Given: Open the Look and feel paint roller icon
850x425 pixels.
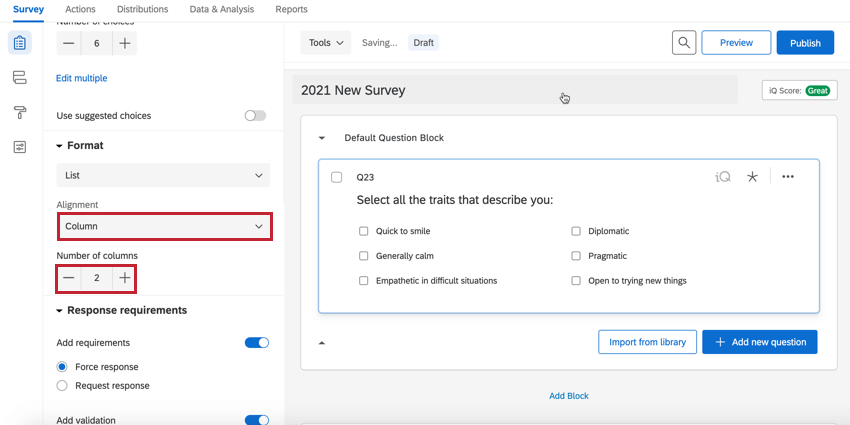Looking at the screenshot, I should point(20,112).
